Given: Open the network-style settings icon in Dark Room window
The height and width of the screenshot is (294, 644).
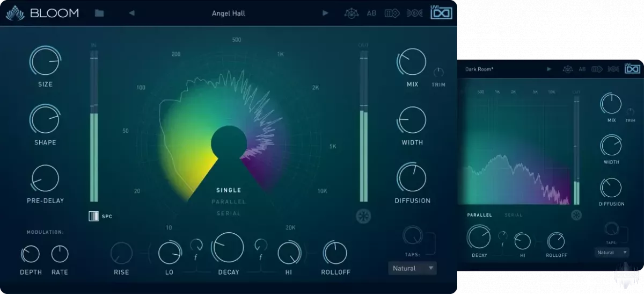Looking at the screenshot, I should [568, 69].
